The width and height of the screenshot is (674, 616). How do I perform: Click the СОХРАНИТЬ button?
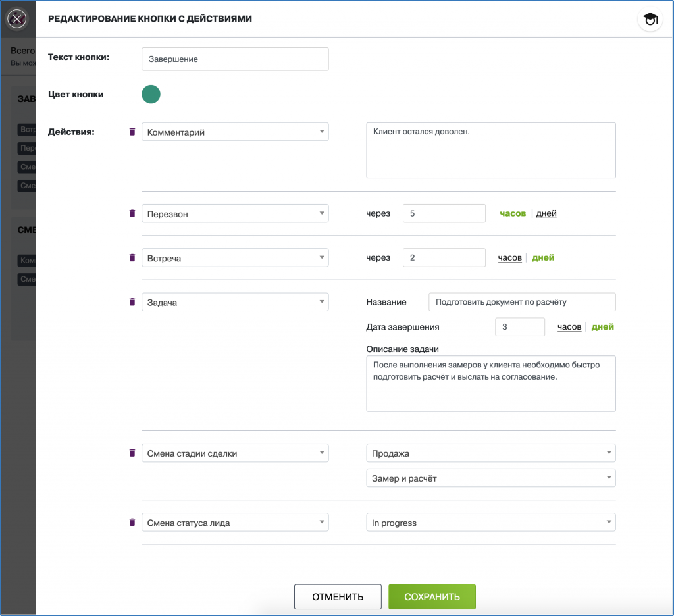pyautogui.click(x=432, y=597)
